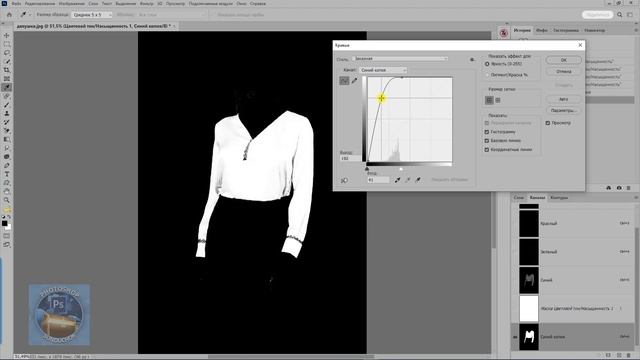Click OK in the Curves dialog

click(563, 60)
